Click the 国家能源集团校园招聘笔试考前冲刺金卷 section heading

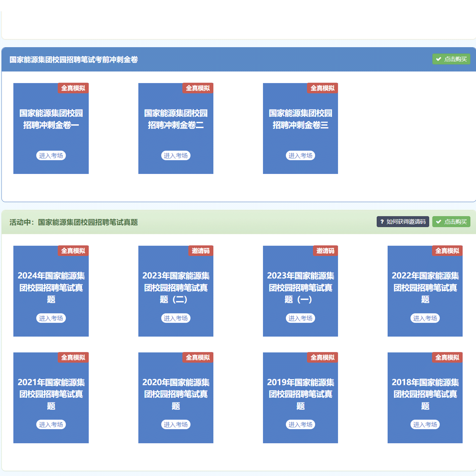[74, 59]
